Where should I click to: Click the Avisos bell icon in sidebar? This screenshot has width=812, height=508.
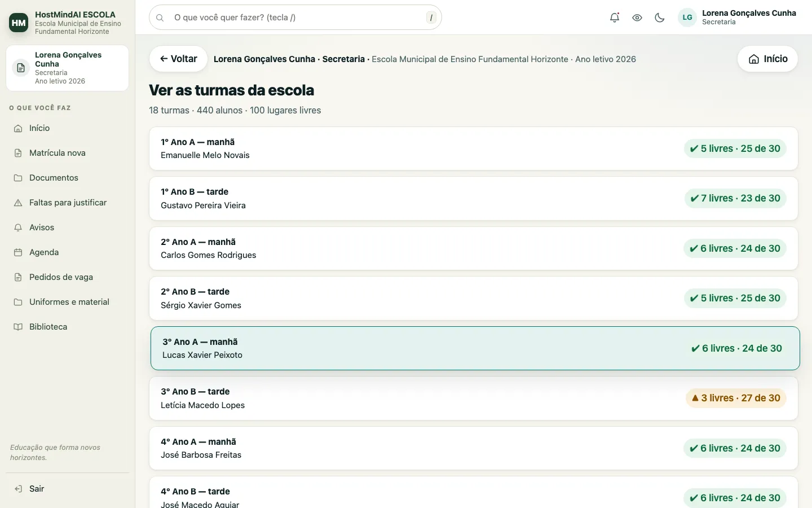pyautogui.click(x=18, y=227)
